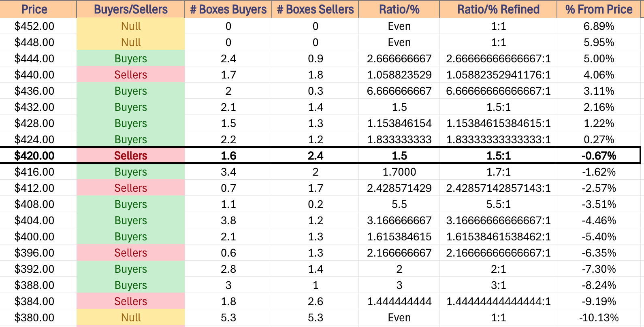Click the bold -0.67% cell
Viewport: 644px width, 327px height.
click(599, 156)
